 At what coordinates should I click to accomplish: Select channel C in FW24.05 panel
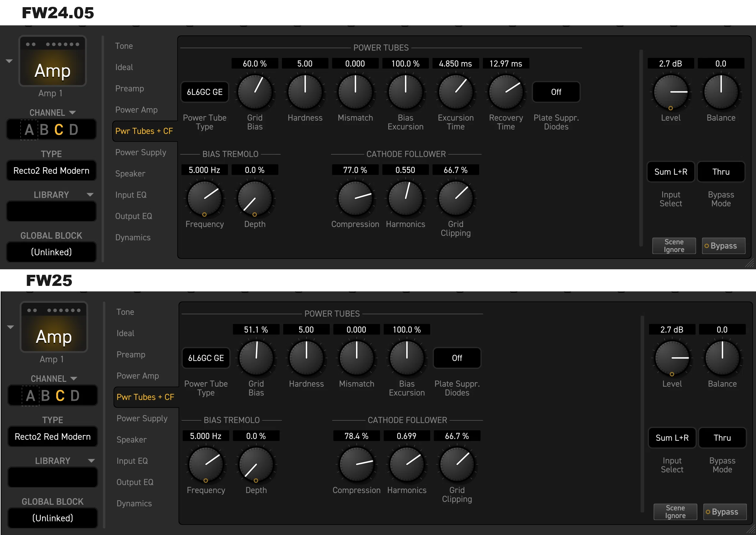point(59,130)
